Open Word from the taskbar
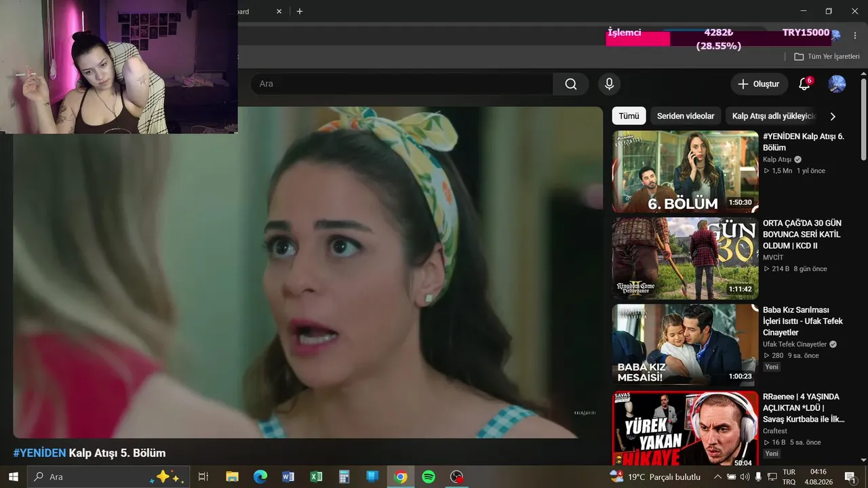Image resolution: width=868 pixels, height=488 pixels. pyautogui.click(x=288, y=476)
